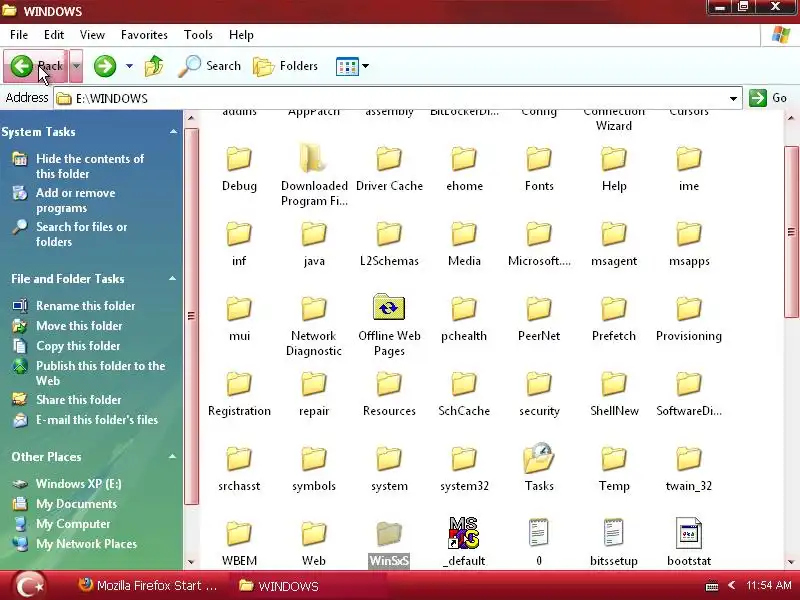Select the Registration folder icon
The image size is (800, 600).
(239, 384)
